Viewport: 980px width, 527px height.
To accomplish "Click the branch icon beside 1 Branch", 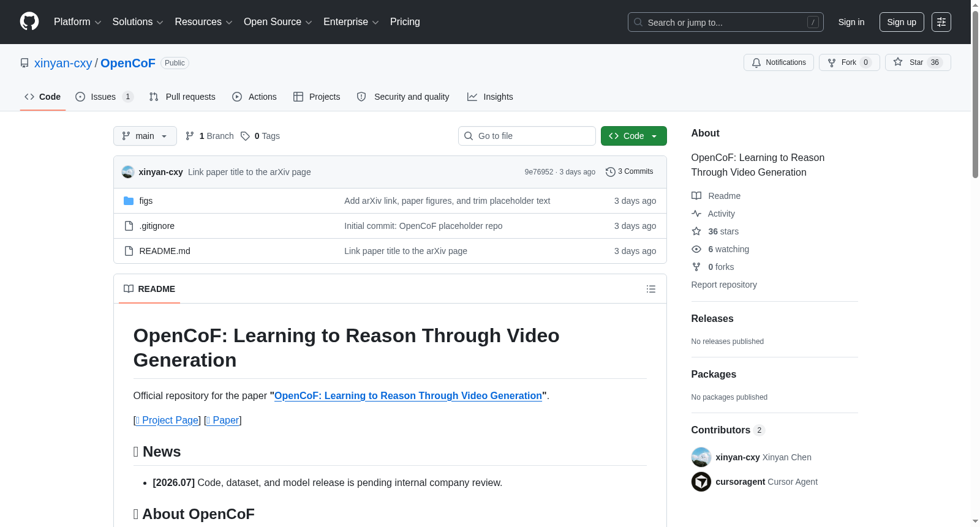I will (x=190, y=136).
